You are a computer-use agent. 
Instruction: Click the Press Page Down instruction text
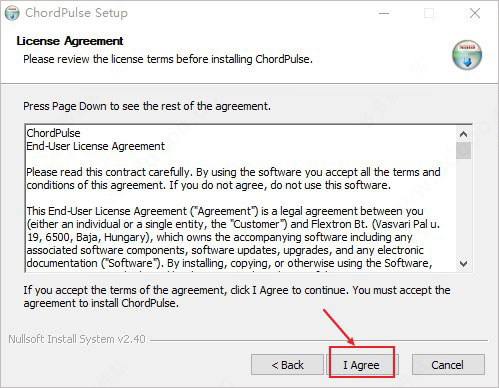(x=147, y=106)
